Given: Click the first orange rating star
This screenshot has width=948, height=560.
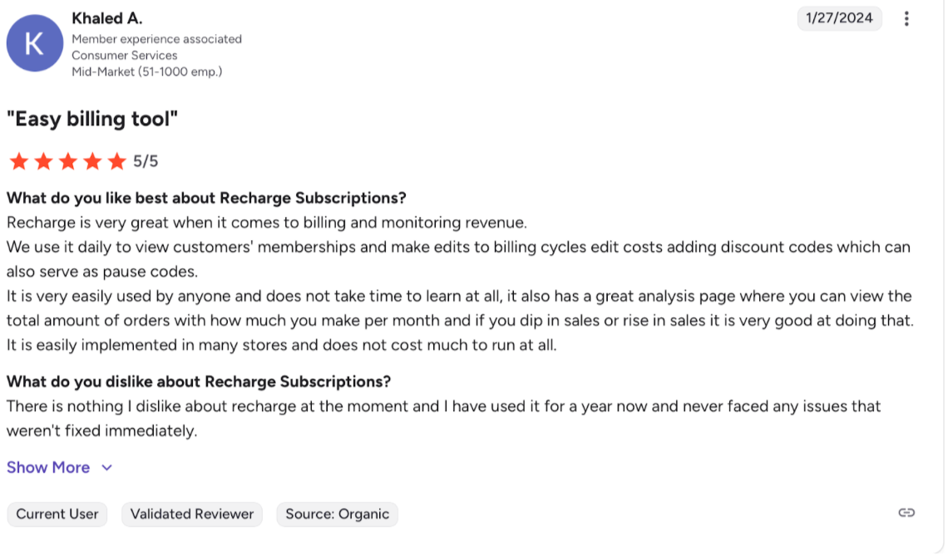Looking at the screenshot, I should click(18, 161).
